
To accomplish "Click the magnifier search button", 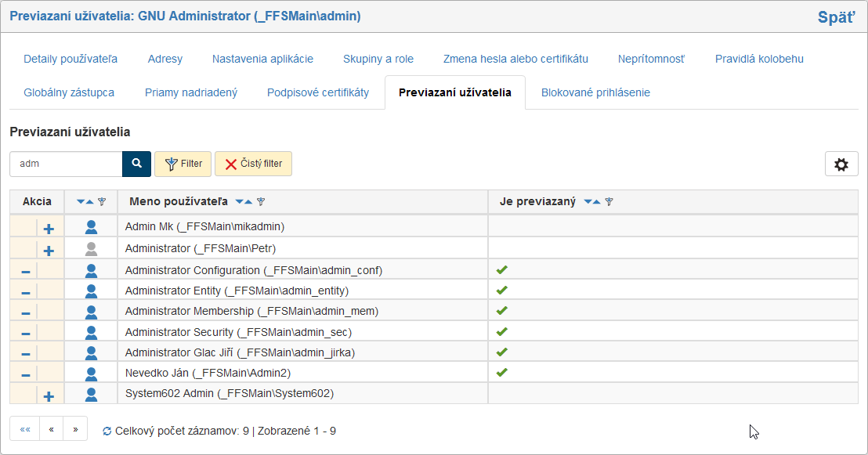I will 136,164.
